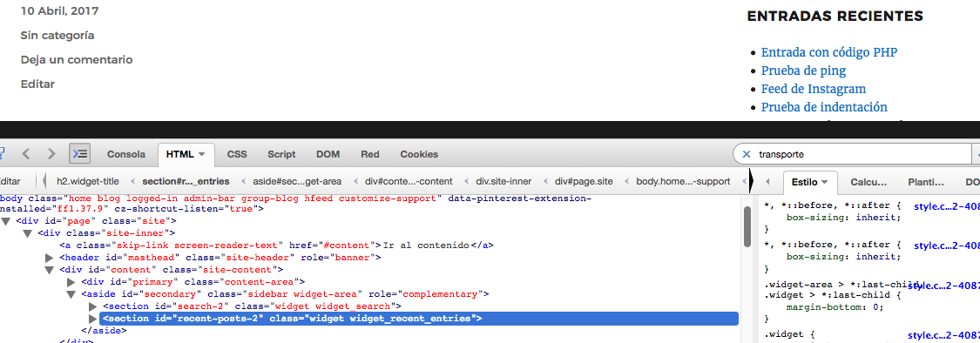Open the HTML tab dropdown arrow
980x343 pixels.
(x=202, y=154)
